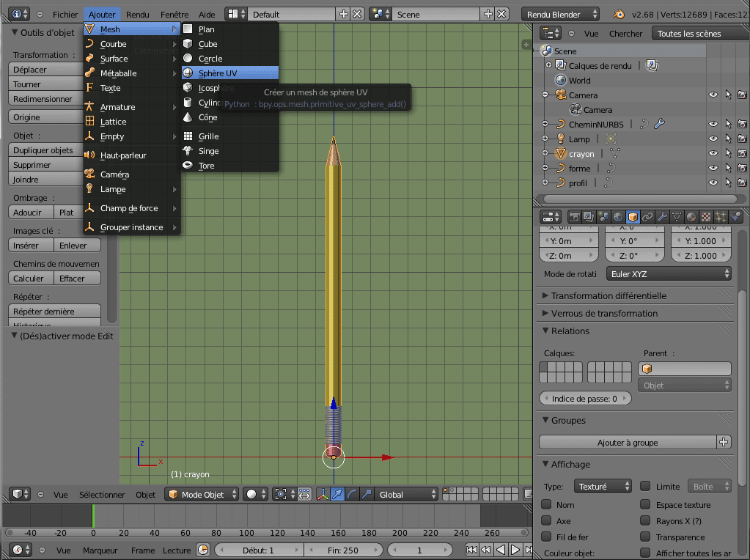
Task: Toggle visibility of the forme curve
Action: [713, 168]
